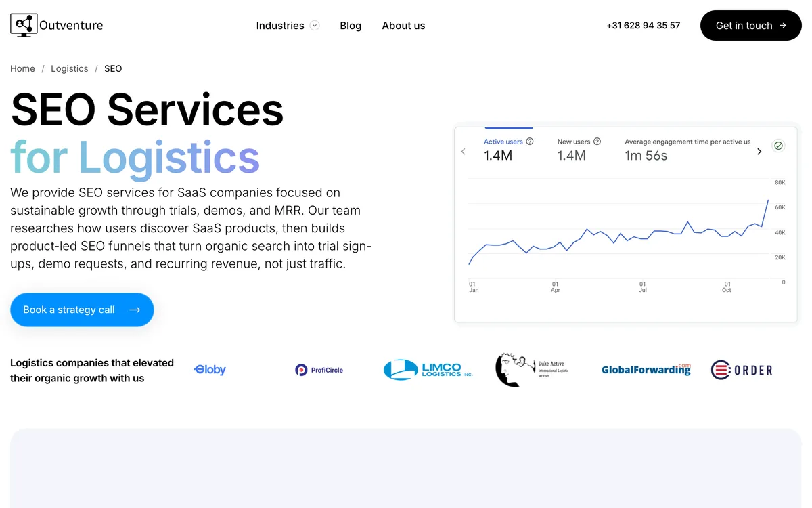This screenshot has width=812, height=508.
Task: Open the Industries menu item
Action: pyautogui.click(x=280, y=26)
